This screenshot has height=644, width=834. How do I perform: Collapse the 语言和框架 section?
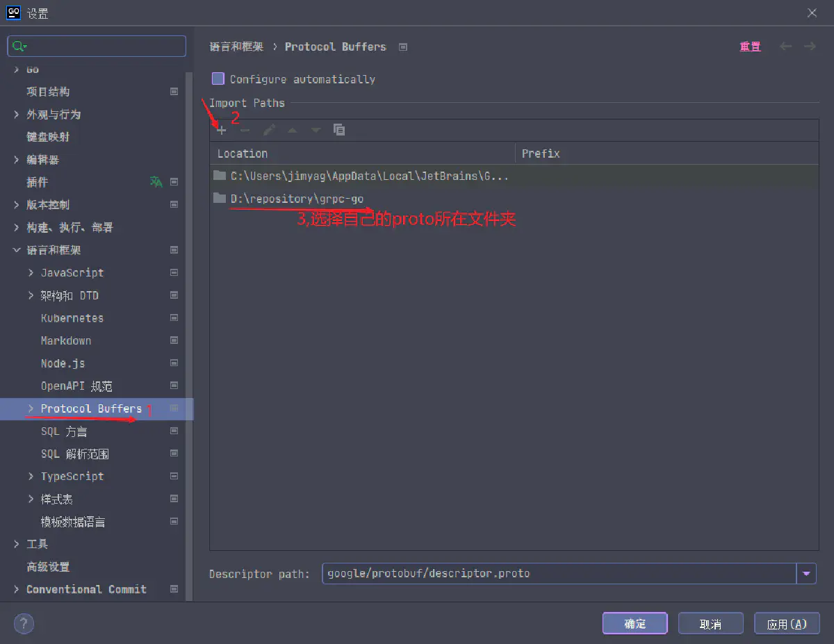17,250
